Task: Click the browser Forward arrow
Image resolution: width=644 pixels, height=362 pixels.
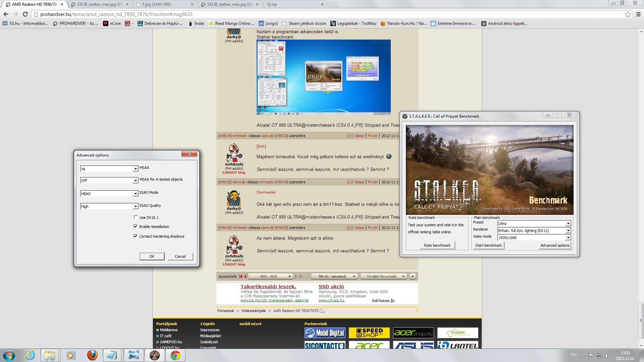Action: click(15, 14)
